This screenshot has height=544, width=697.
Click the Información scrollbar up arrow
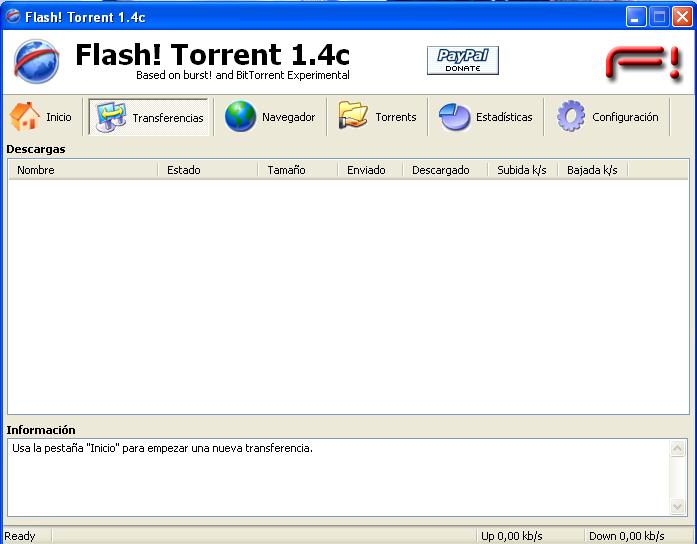677,448
